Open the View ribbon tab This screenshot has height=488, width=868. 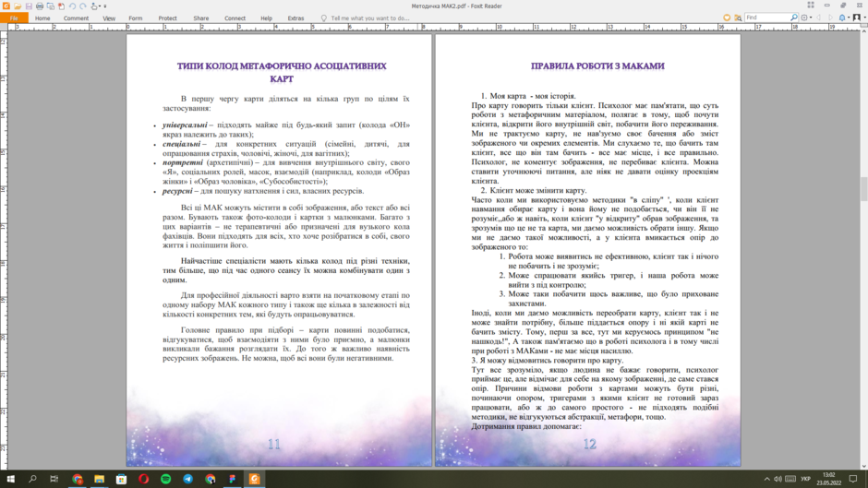(x=109, y=18)
